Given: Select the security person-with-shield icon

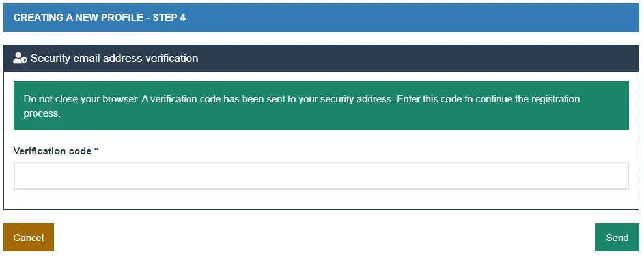Looking at the screenshot, I should pos(20,59).
